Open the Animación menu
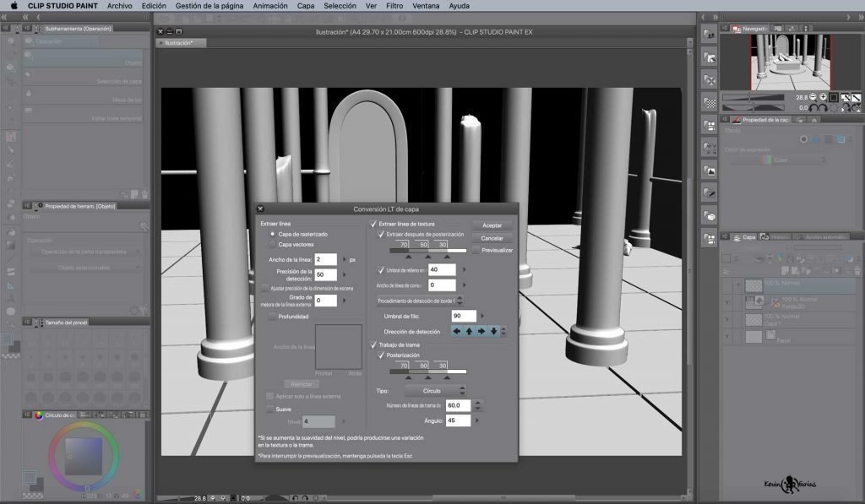Screen dimensions: 865x504 269,6
